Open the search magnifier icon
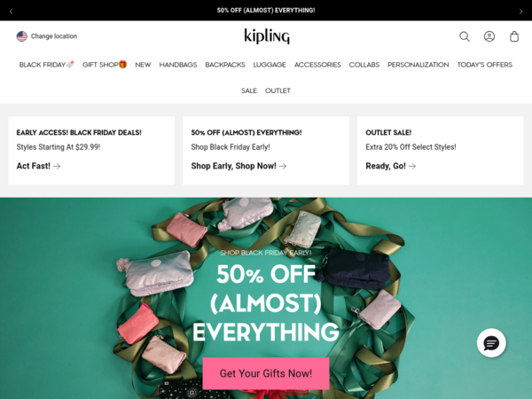 coord(465,36)
